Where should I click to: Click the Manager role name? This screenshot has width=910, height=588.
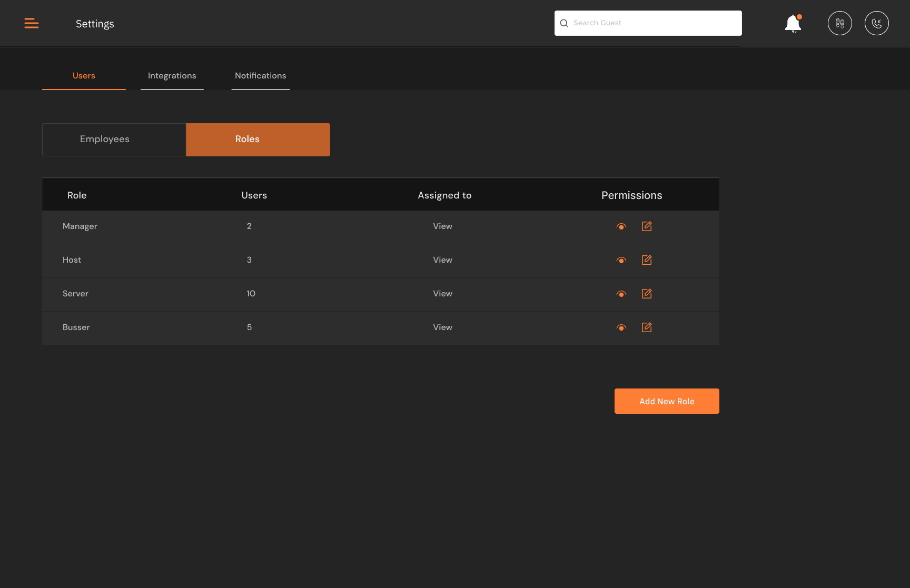tap(80, 226)
